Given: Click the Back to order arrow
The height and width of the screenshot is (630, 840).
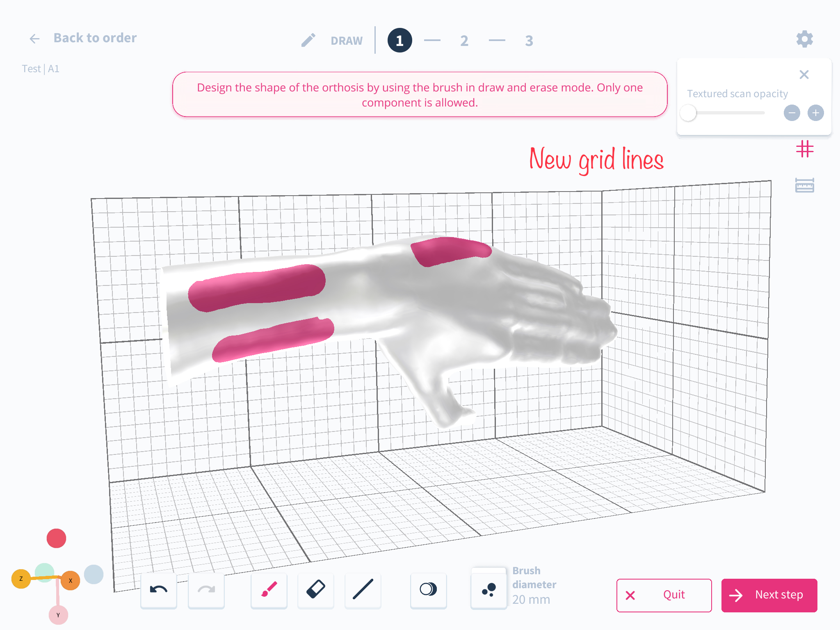Looking at the screenshot, I should pos(35,39).
